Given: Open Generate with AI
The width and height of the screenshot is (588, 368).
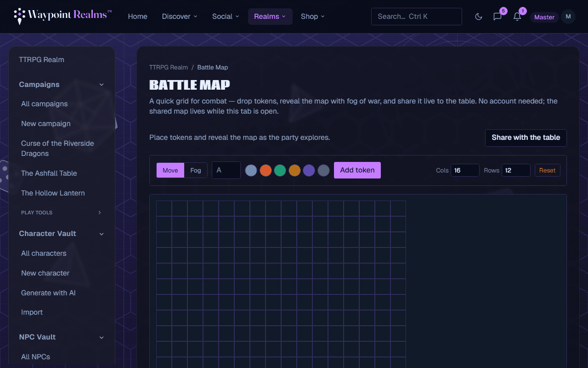Looking at the screenshot, I should pyautogui.click(x=48, y=293).
